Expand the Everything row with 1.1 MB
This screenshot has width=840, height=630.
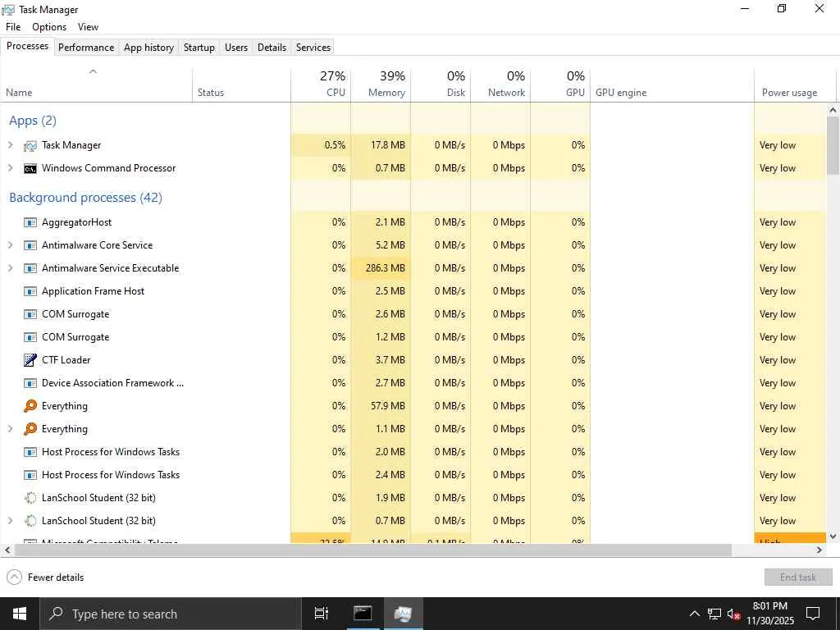pyautogui.click(x=10, y=429)
